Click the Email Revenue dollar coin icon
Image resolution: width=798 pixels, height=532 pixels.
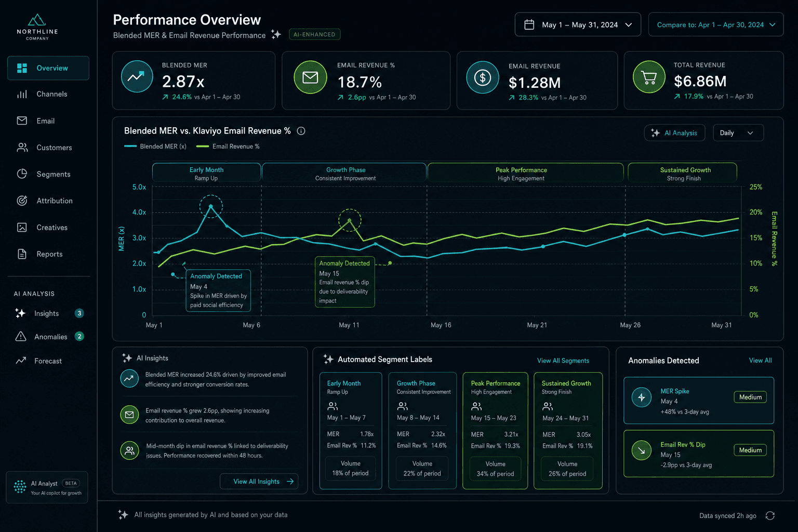(483, 77)
